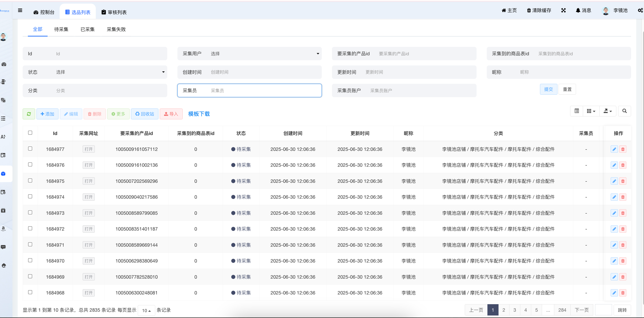Click the blue cube icon in the sidebar
Image resolution: width=644 pixels, height=318 pixels.
3,174
